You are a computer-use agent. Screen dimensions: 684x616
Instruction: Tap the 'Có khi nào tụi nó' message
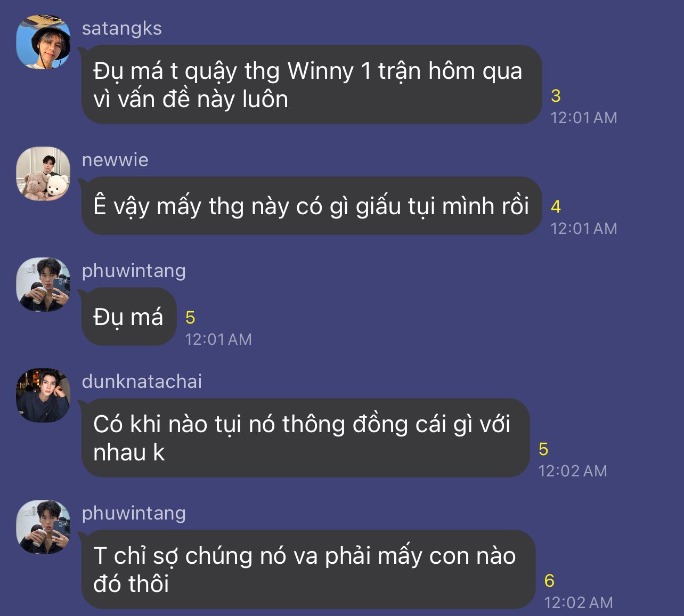click(305, 438)
